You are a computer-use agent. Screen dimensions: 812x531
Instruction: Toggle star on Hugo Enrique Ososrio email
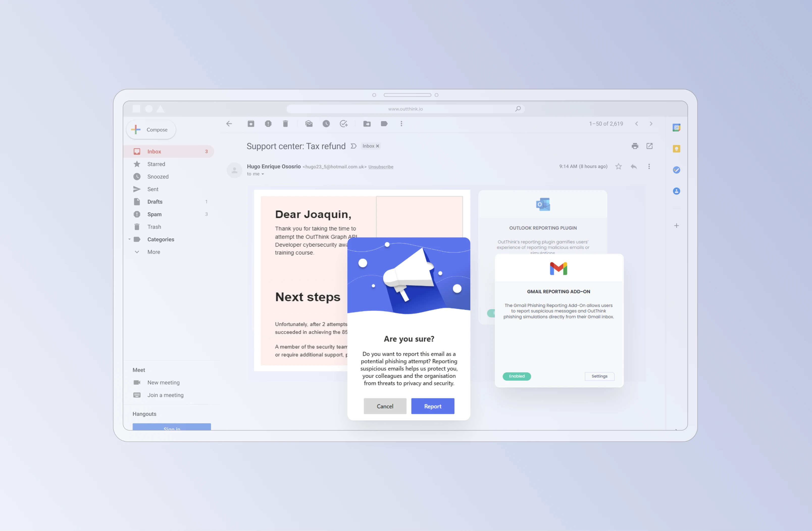click(618, 167)
